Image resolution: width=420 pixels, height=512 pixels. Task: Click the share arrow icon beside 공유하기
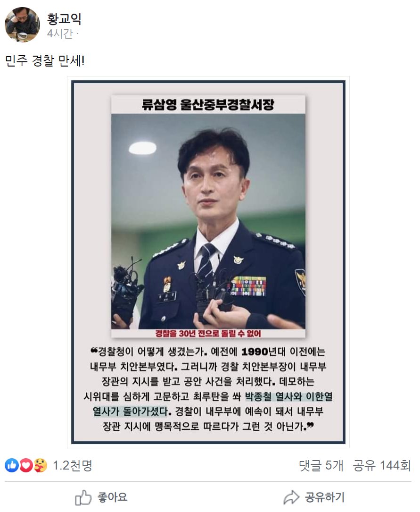tap(291, 497)
